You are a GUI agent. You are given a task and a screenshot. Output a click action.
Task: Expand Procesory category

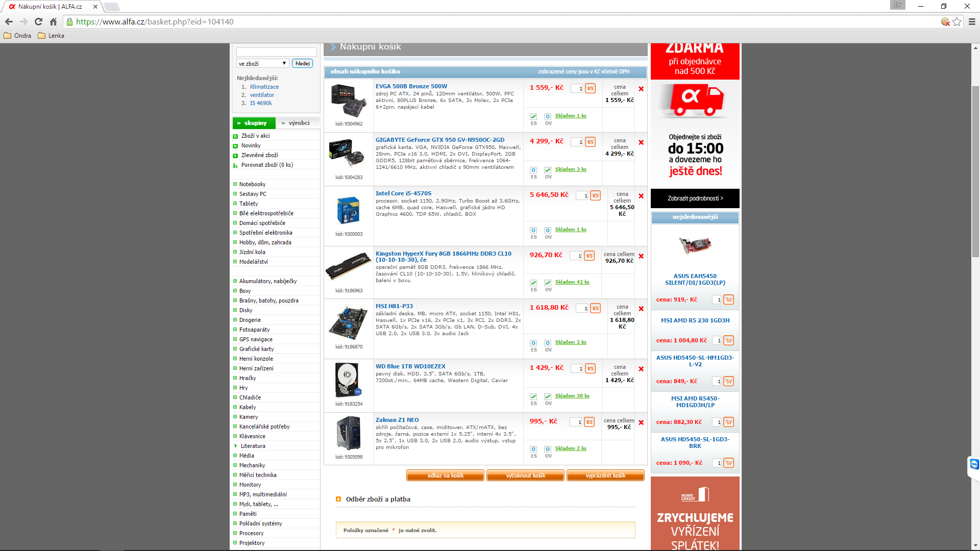click(x=235, y=533)
